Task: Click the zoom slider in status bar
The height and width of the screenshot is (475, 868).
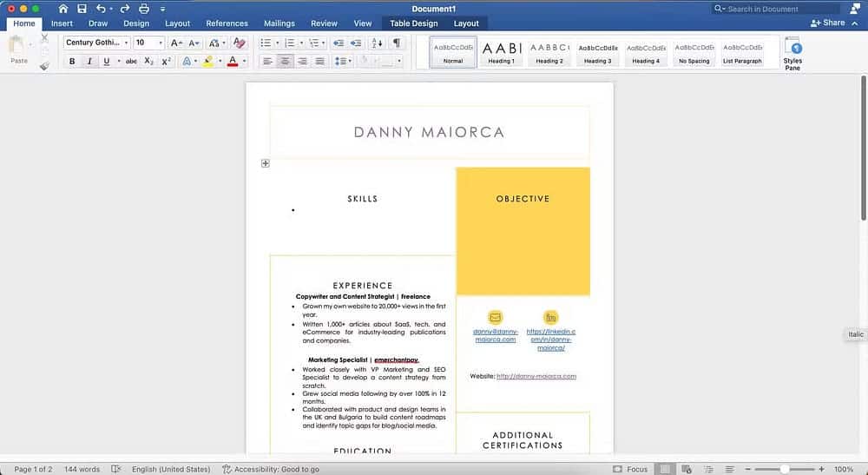Action: pyautogui.click(x=784, y=469)
